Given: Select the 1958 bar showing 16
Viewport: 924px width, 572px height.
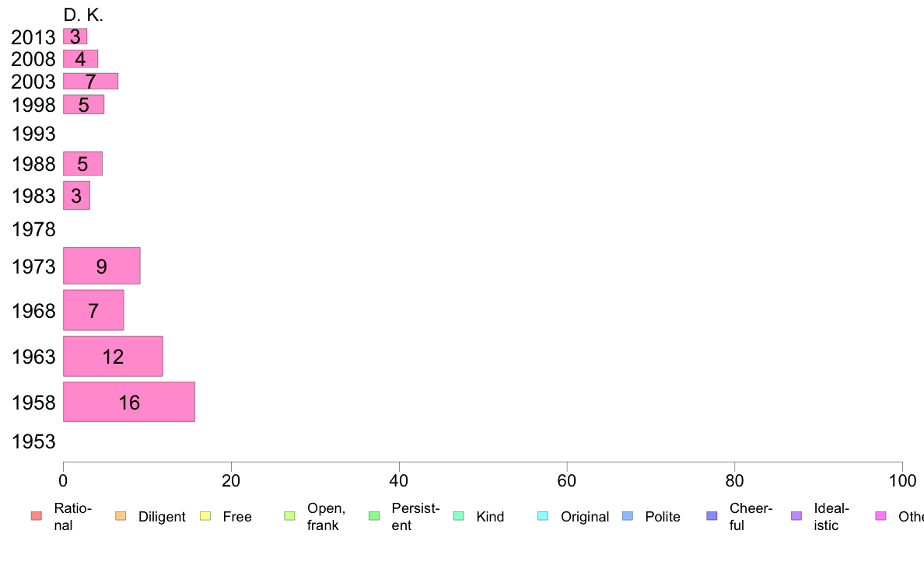Looking at the screenshot, I should (129, 402).
